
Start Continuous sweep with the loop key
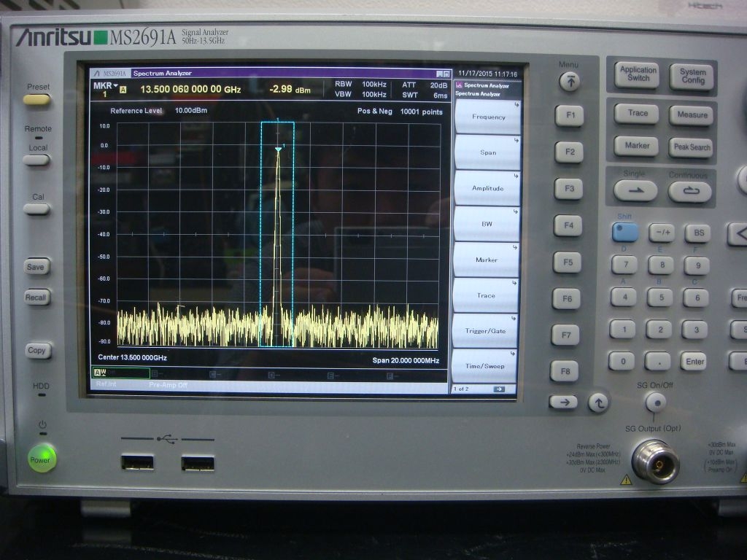click(x=690, y=192)
